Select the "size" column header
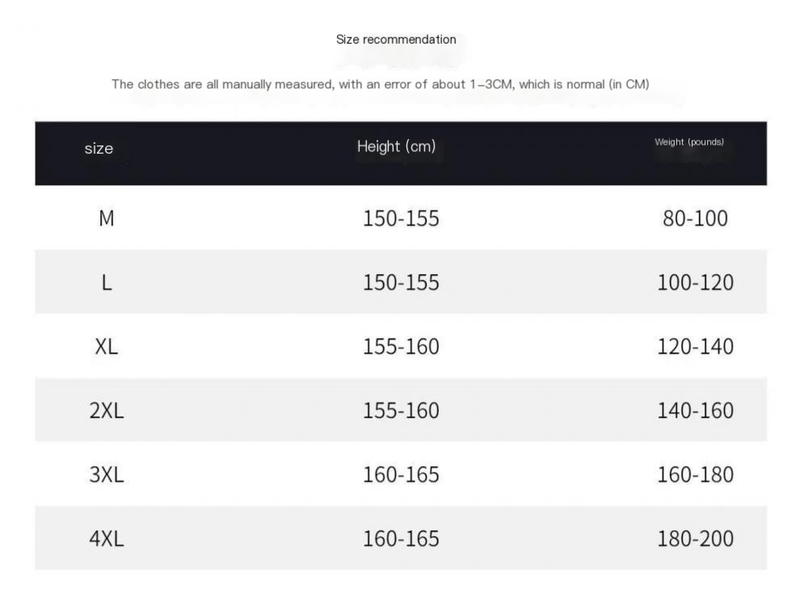The height and width of the screenshot is (603, 800). (x=99, y=149)
